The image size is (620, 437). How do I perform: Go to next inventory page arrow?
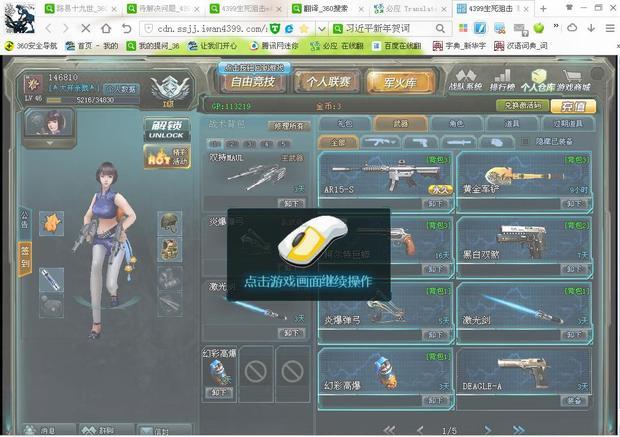click(489, 430)
